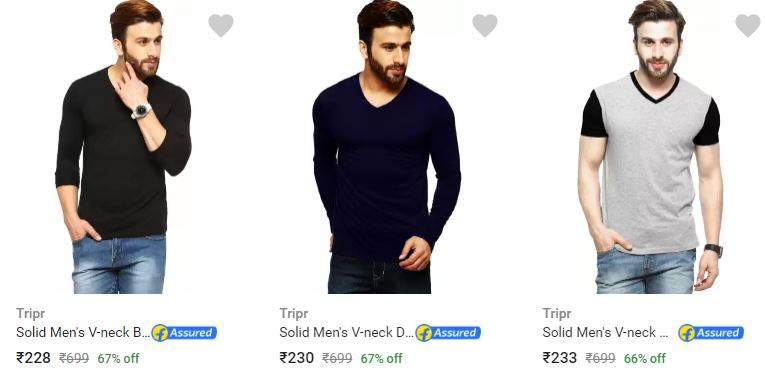The image size is (765, 376).
Task: Click the ₹230 price
Action: [297, 358]
